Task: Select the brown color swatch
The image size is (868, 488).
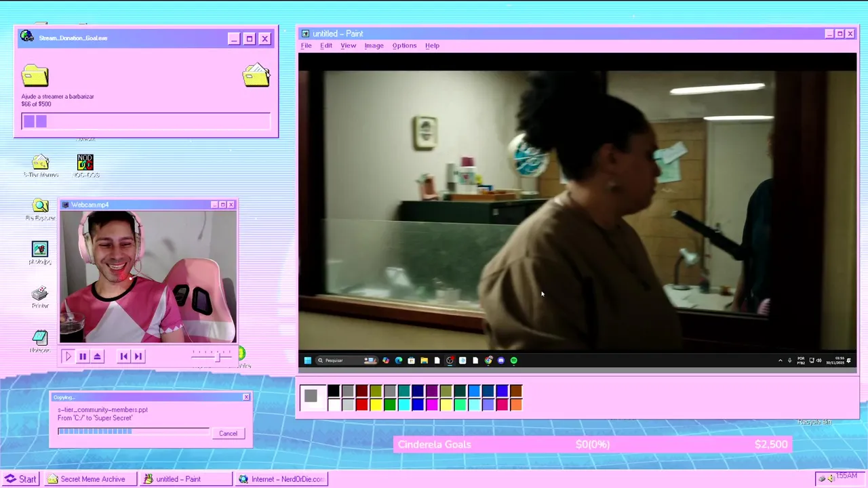Action: [516, 390]
